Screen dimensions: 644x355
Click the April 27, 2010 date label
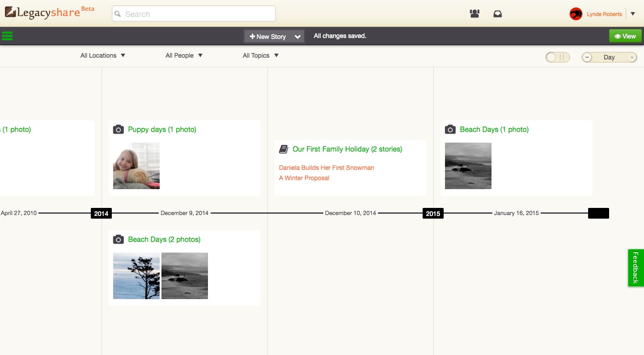tap(19, 213)
